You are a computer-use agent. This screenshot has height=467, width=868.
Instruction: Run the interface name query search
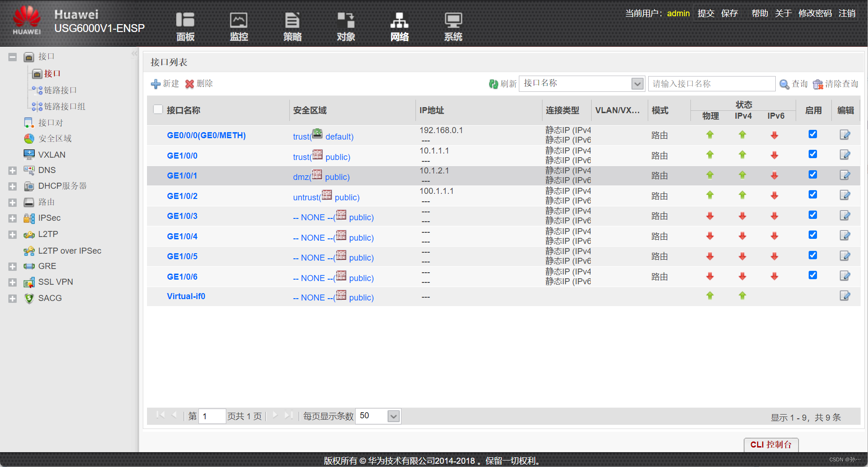pos(793,84)
